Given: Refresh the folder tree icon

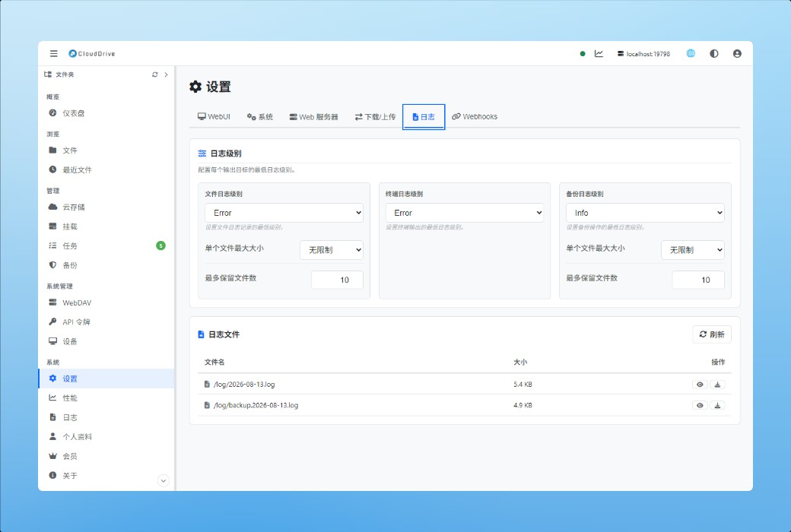Looking at the screenshot, I should point(155,74).
